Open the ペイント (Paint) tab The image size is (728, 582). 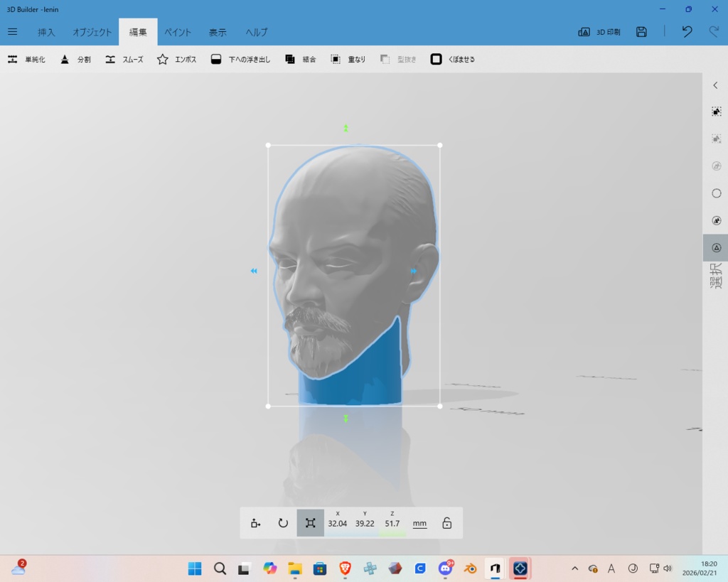pos(178,32)
